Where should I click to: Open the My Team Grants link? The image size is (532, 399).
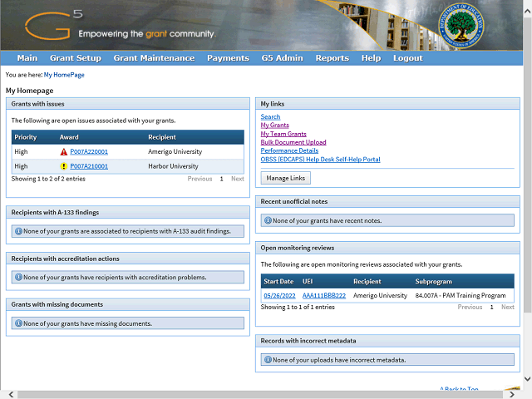283,134
